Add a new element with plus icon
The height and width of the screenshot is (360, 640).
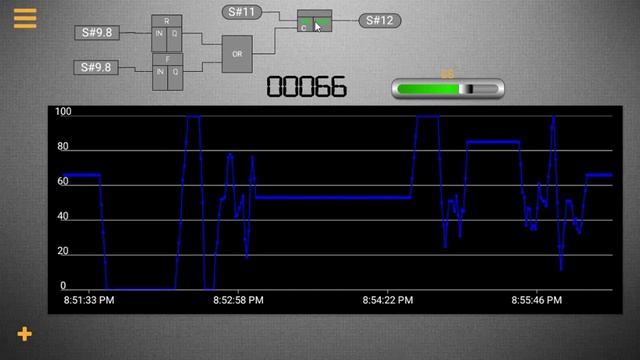(x=24, y=334)
